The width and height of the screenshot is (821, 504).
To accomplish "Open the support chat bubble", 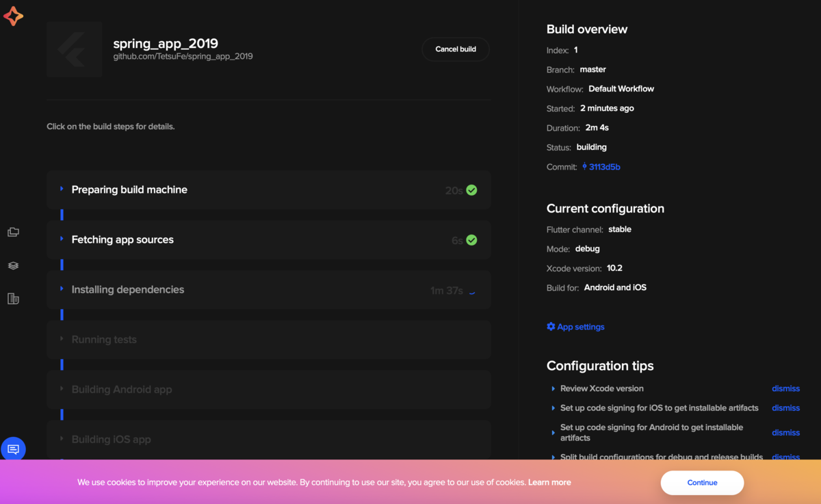I will [x=13, y=449].
